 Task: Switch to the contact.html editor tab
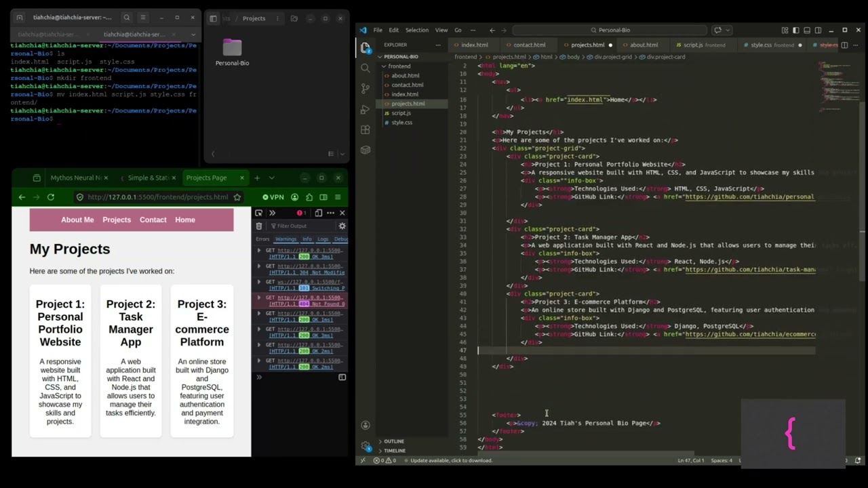(529, 45)
